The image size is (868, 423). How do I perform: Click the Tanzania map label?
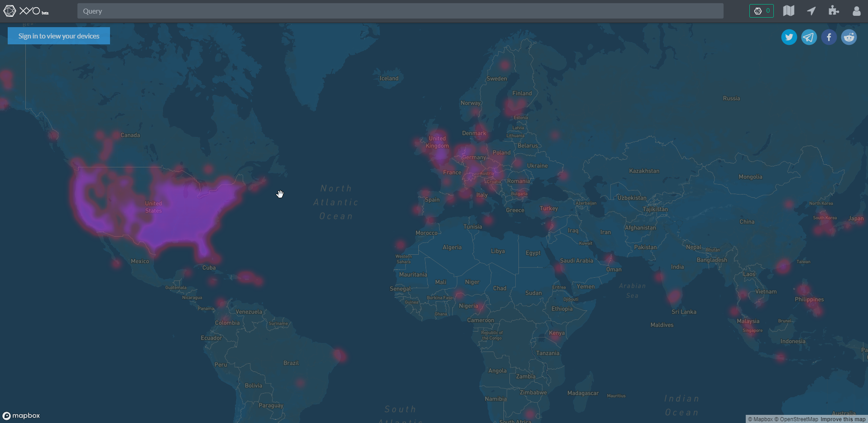coord(547,353)
